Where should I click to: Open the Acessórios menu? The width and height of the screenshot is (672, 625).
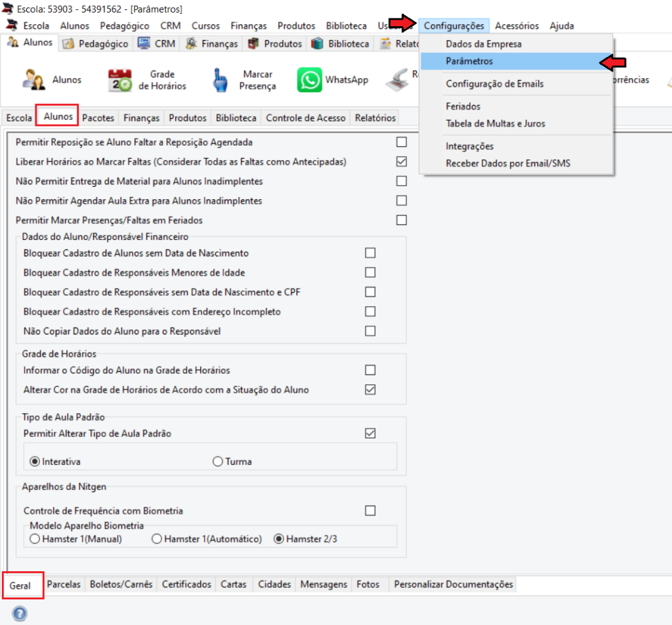pyautogui.click(x=517, y=26)
